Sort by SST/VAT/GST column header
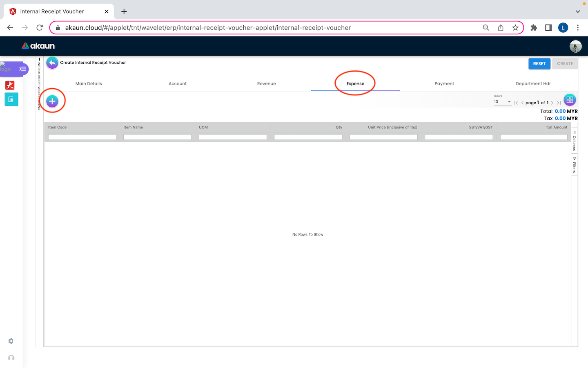The image size is (588, 368). click(481, 127)
